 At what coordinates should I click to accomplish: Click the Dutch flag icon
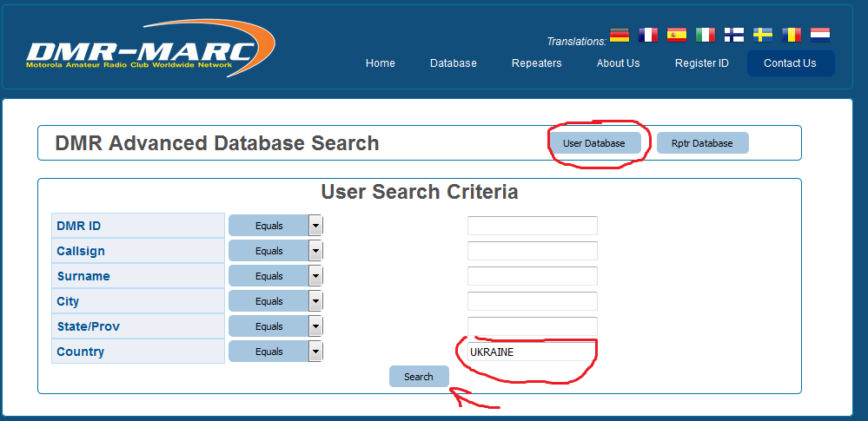[x=820, y=36]
